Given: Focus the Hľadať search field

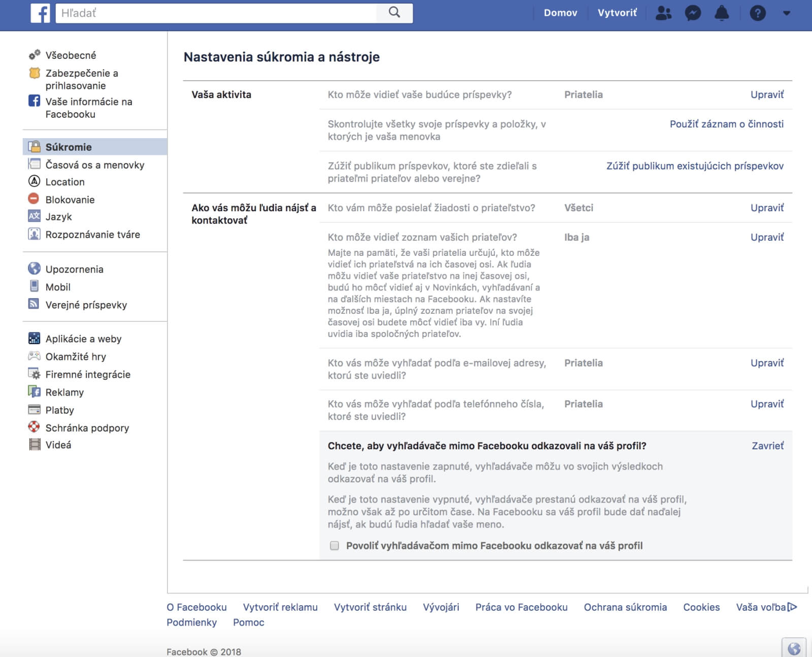Looking at the screenshot, I should [x=217, y=13].
